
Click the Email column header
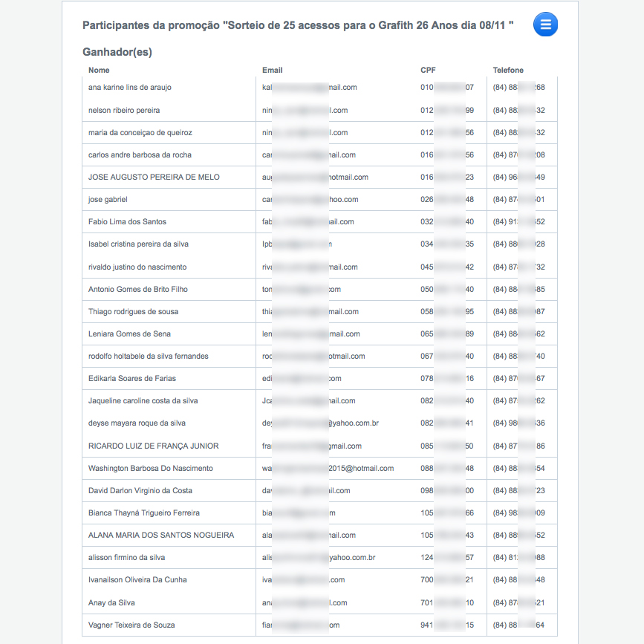pyautogui.click(x=273, y=71)
